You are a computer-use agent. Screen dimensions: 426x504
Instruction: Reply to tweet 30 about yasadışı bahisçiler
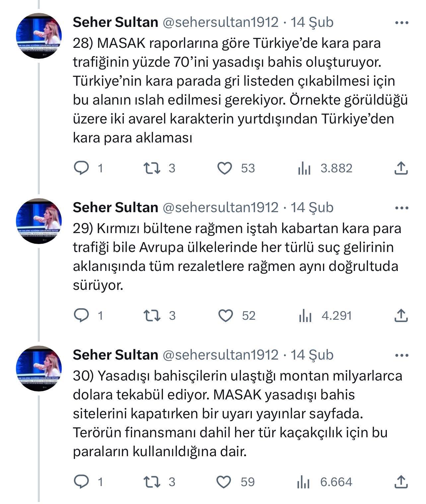pyautogui.click(x=81, y=482)
